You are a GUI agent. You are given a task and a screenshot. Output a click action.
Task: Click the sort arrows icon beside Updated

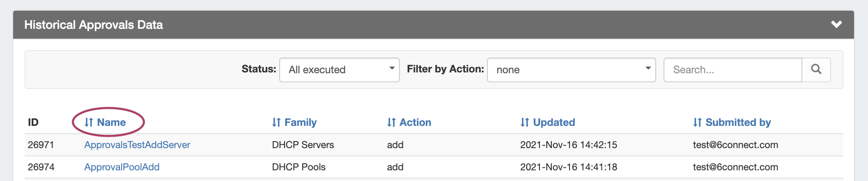525,122
